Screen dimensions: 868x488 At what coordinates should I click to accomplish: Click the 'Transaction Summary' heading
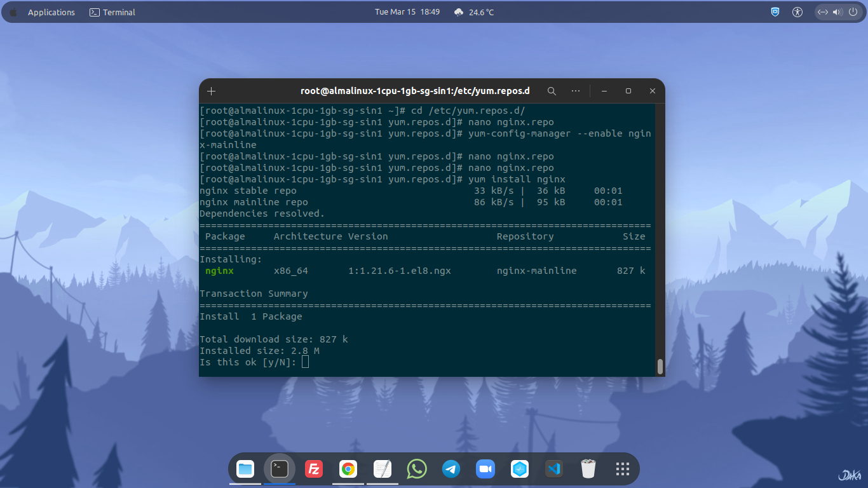coord(254,294)
